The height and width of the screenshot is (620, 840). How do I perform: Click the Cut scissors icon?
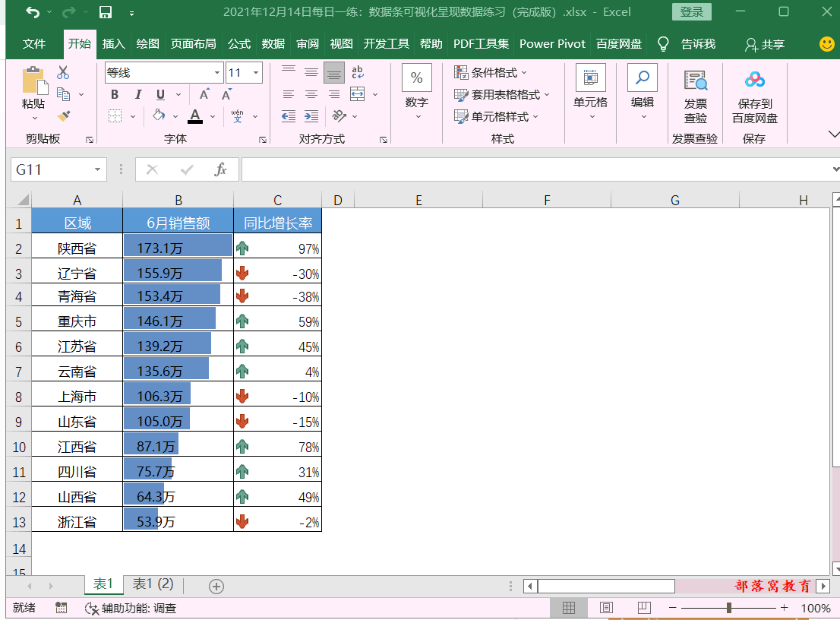[63, 72]
